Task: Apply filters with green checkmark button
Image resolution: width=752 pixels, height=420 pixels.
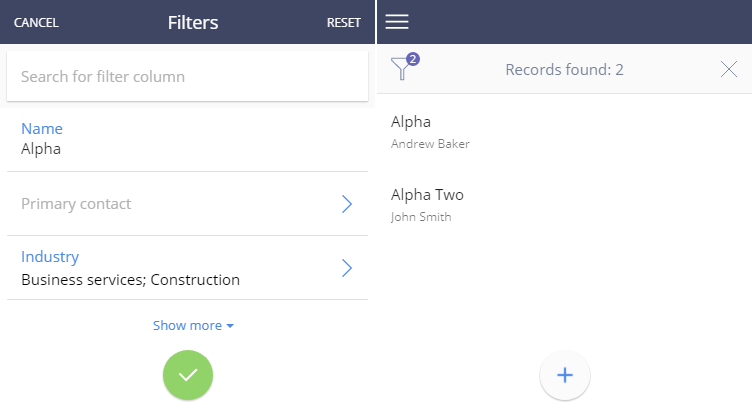Action: (x=188, y=375)
